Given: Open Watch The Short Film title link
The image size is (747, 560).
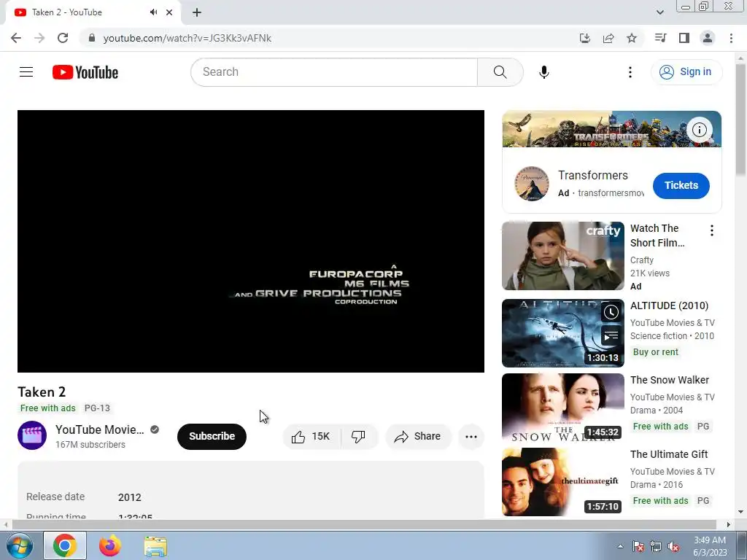Looking at the screenshot, I should click(657, 236).
